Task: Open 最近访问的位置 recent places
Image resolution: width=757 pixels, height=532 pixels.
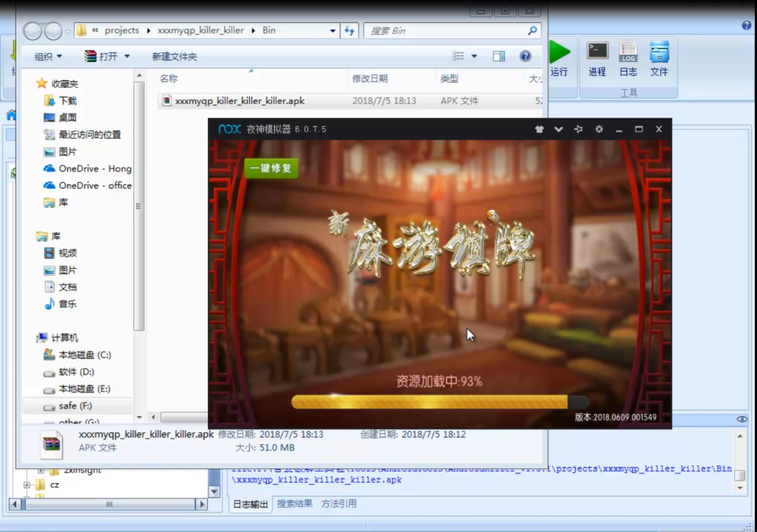Action: (x=82, y=134)
